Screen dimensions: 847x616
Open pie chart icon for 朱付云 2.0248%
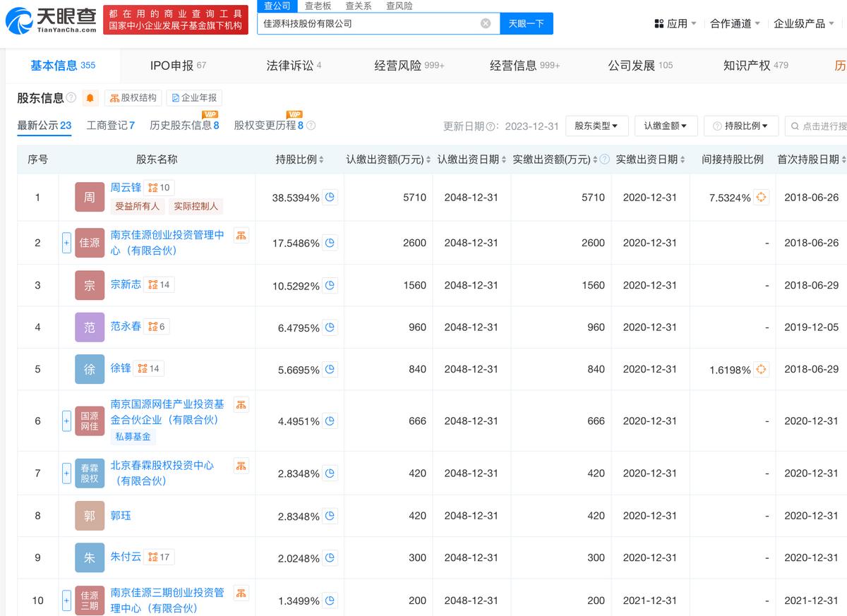click(x=330, y=558)
